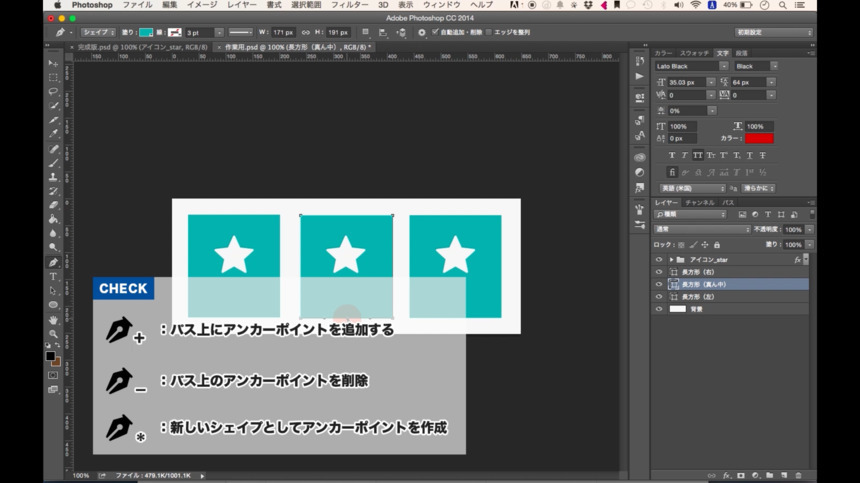The height and width of the screenshot is (483, 860).
Task: Toggle the width-height link icon
Action: [x=305, y=32]
